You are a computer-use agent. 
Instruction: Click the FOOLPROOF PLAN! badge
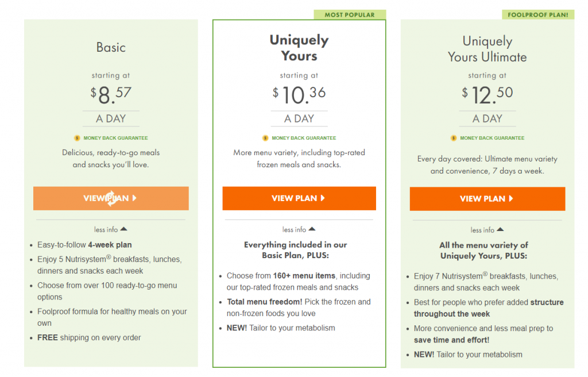(538, 15)
